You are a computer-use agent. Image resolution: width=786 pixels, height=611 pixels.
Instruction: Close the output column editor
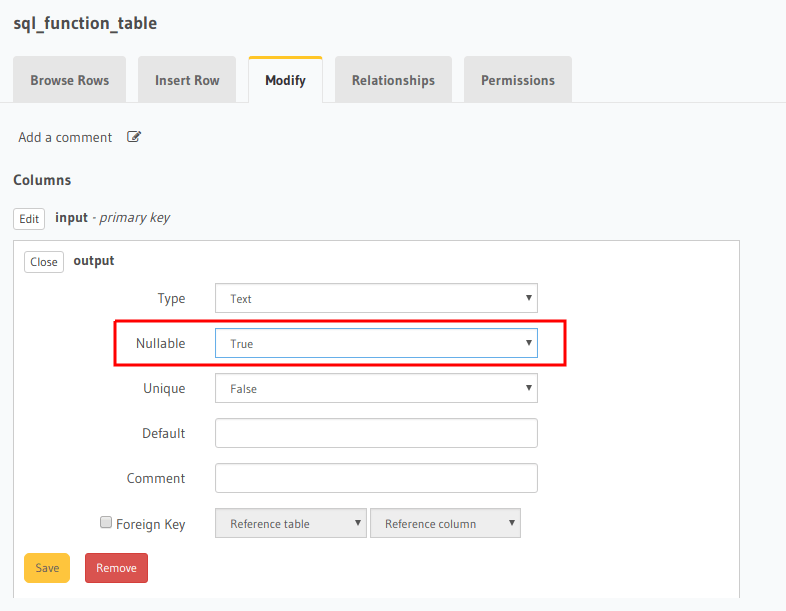point(44,262)
